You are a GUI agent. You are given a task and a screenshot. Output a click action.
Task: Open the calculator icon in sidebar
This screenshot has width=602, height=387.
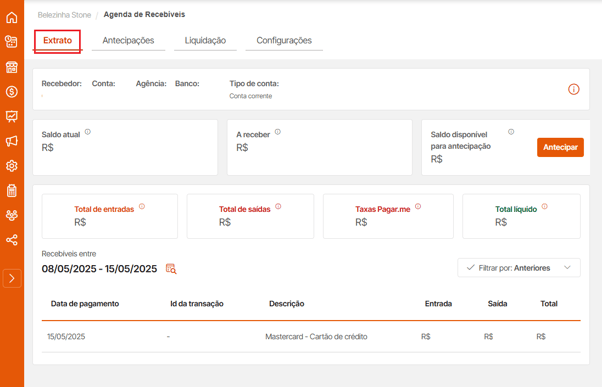(x=12, y=190)
